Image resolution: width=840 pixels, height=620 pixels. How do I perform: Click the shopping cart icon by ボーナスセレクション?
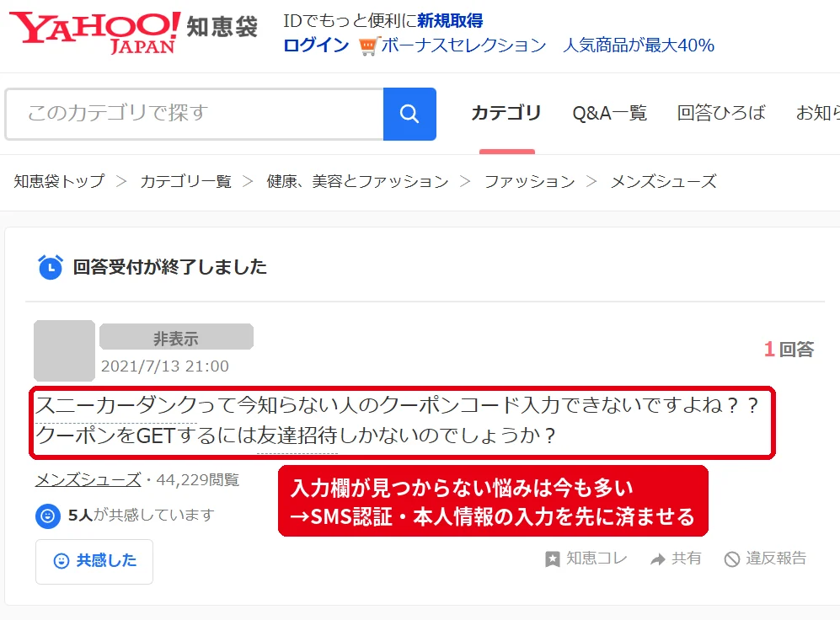tap(368, 46)
